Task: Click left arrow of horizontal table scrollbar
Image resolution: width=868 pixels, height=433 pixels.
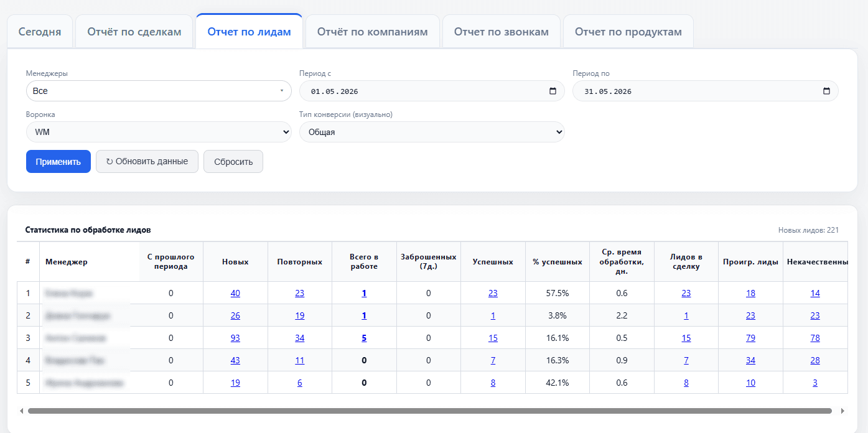Action: 22,411
